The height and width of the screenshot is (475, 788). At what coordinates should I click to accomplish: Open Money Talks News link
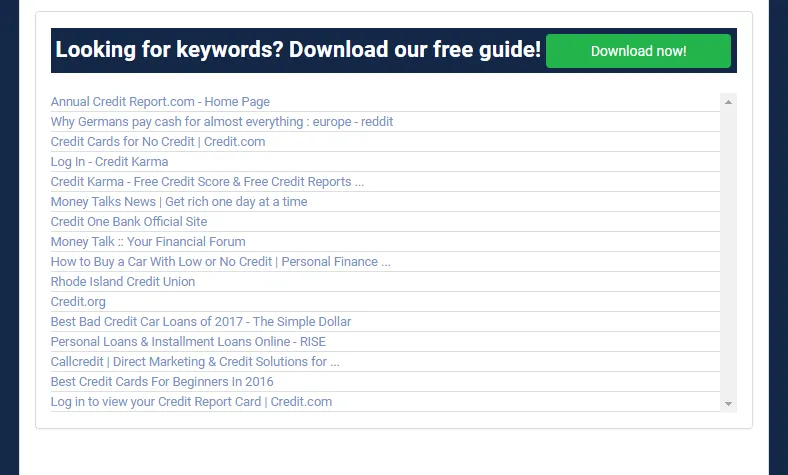tap(179, 202)
